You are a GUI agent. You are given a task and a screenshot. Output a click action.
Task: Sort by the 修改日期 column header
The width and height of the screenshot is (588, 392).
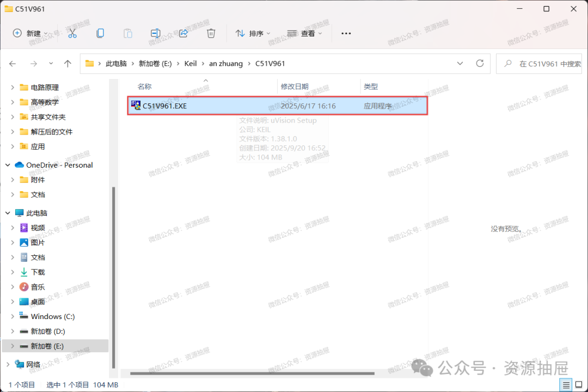pos(295,86)
